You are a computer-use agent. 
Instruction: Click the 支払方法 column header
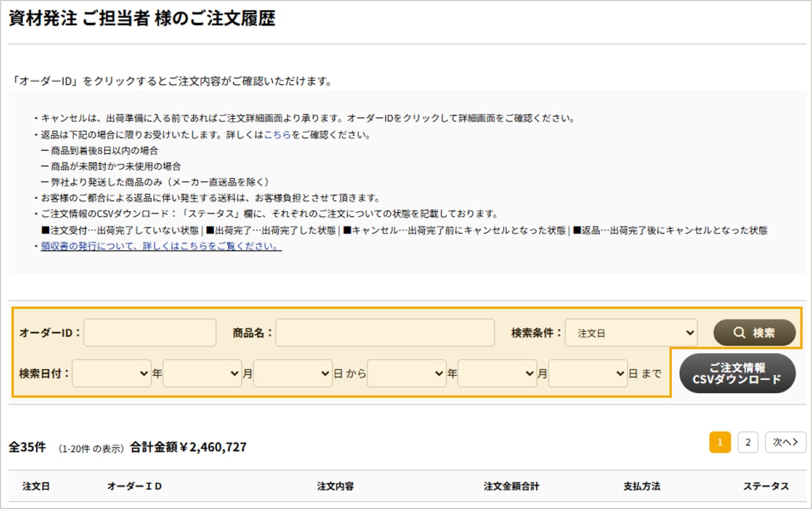[x=642, y=486]
